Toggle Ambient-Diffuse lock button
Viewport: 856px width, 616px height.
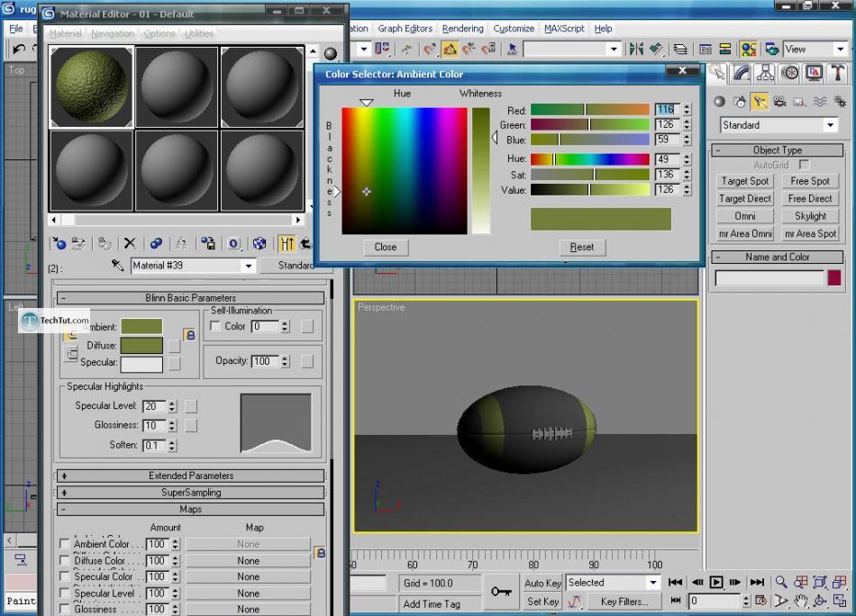pyautogui.click(x=190, y=335)
